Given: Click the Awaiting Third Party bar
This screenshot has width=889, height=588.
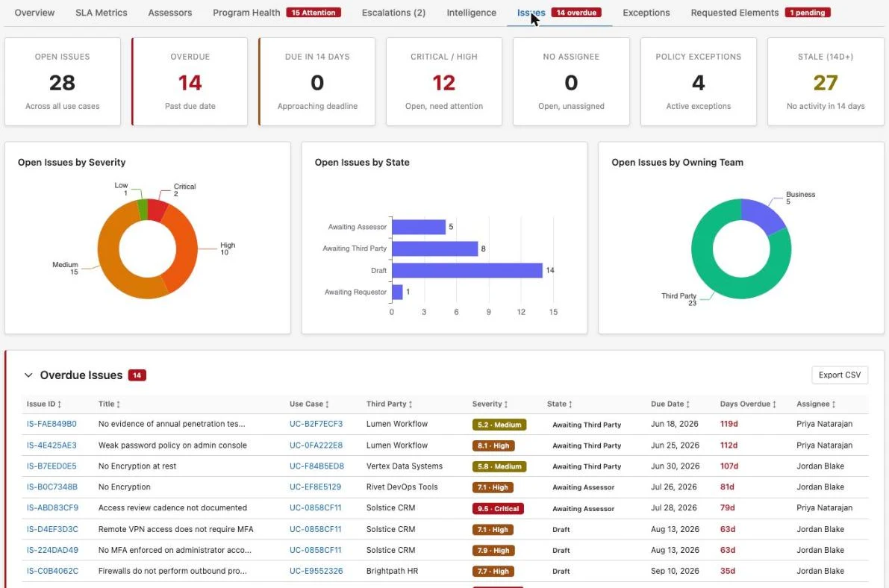Looking at the screenshot, I should [x=435, y=248].
